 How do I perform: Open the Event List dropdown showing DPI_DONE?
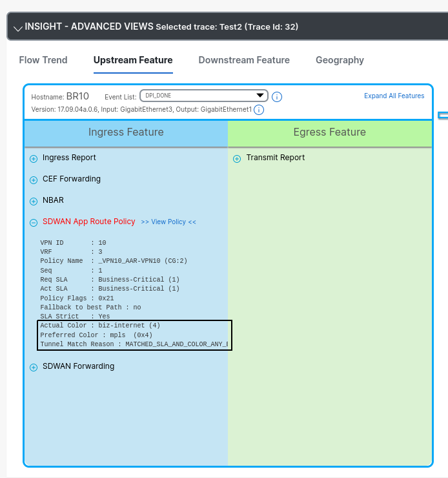pos(203,96)
